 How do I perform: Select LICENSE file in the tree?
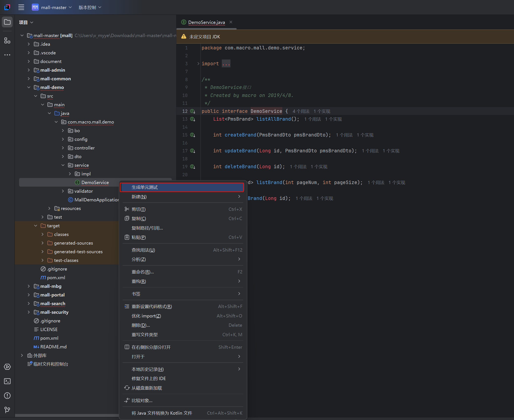coord(49,329)
